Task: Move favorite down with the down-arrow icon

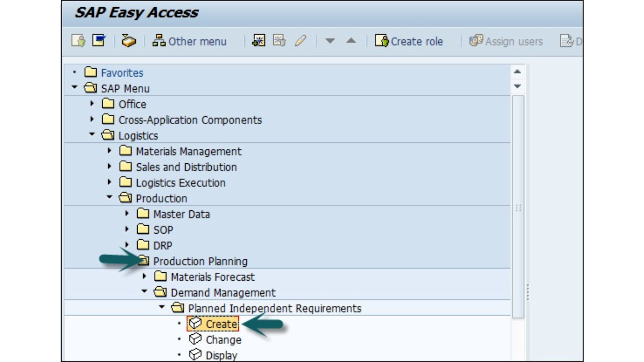Action: 330,41
